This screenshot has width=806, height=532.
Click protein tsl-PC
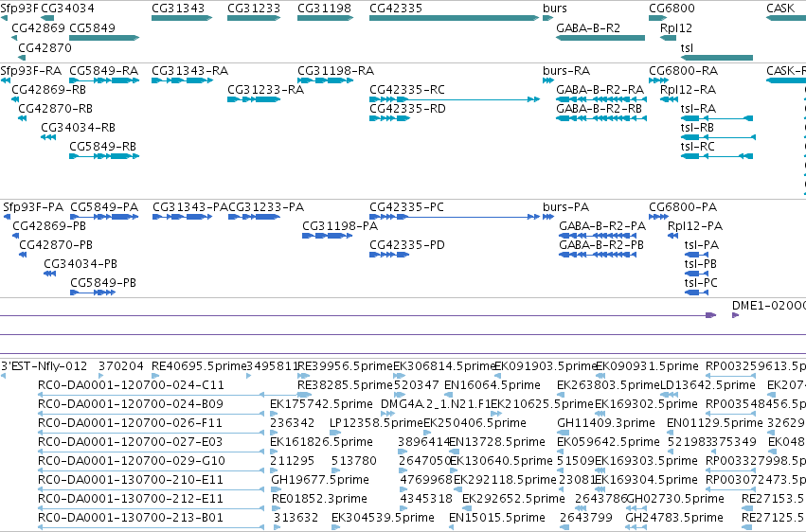(696, 293)
